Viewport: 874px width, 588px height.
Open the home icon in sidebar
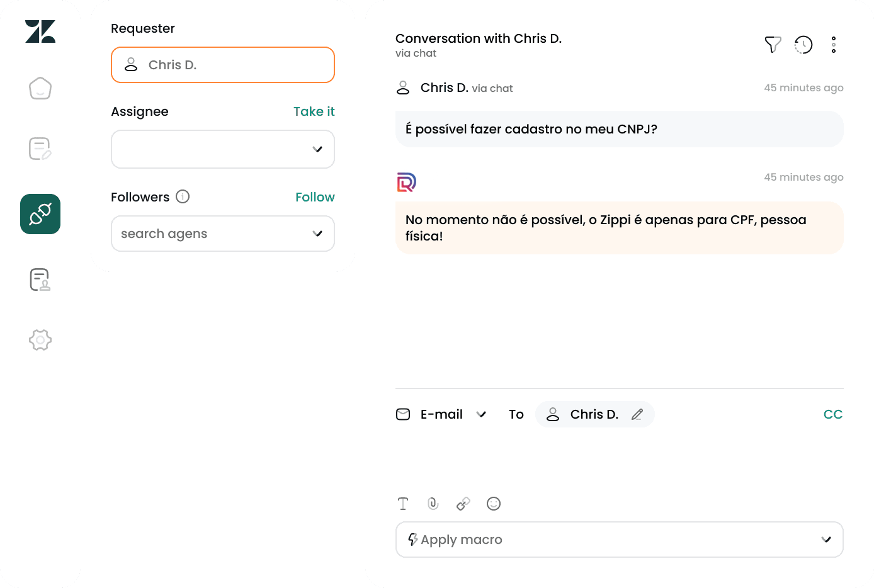(40, 88)
